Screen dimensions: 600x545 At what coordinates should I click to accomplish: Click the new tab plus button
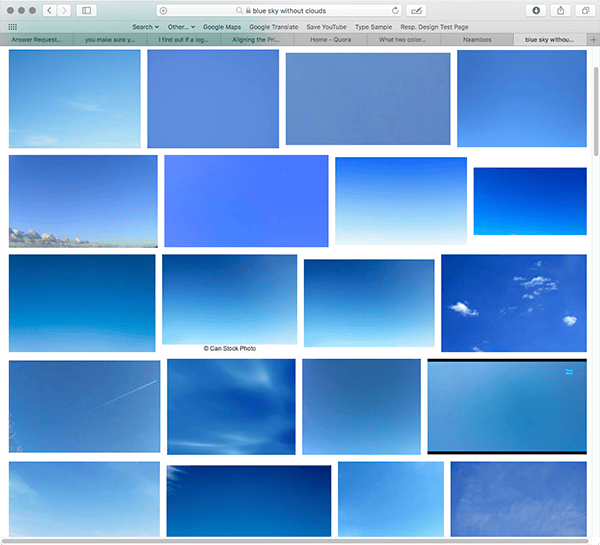click(593, 39)
